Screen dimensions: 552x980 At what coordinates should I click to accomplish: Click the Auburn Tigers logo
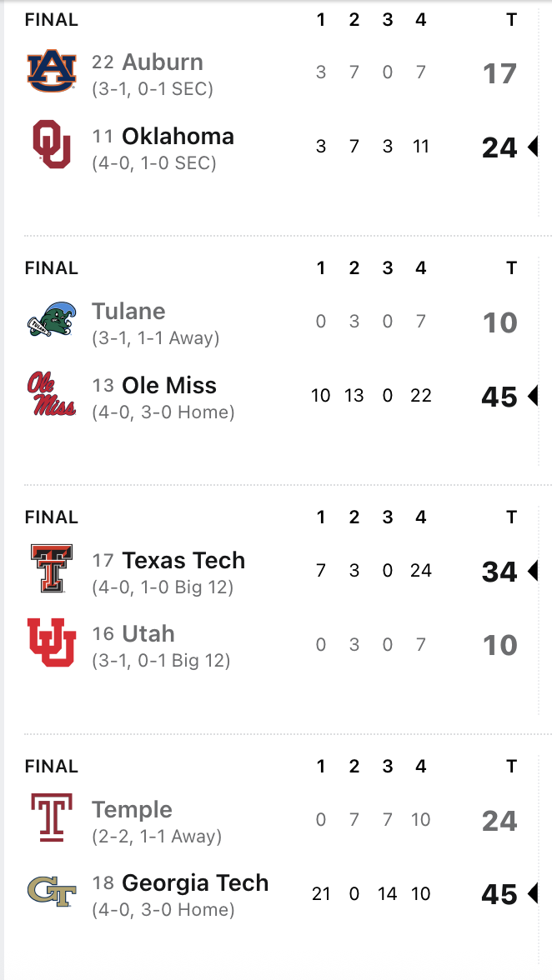pos(52,72)
